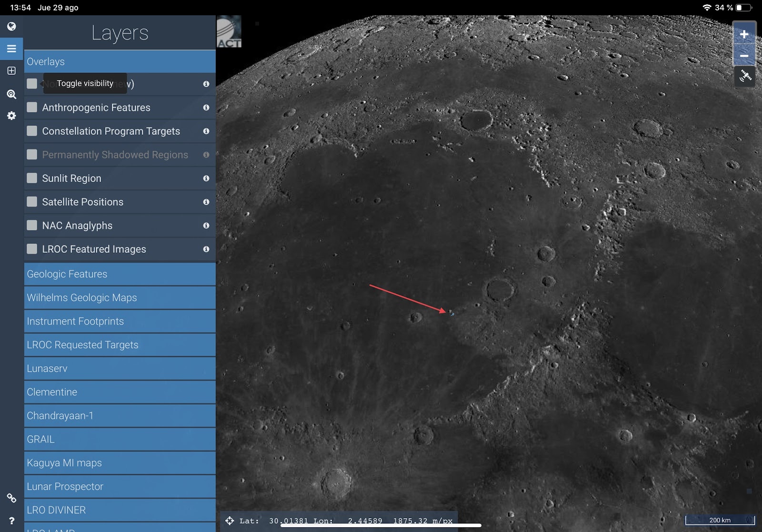This screenshot has width=762, height=532.
Task: Click Satellite Positions layer name
Action: pos(82,202)
